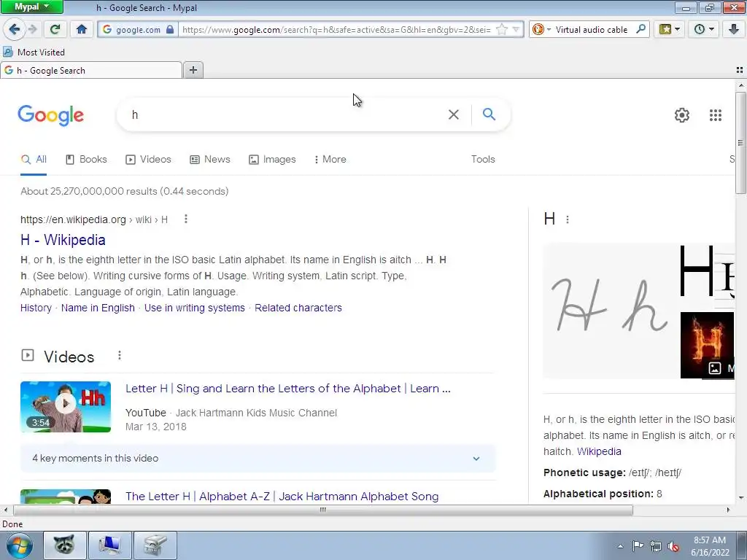This screenshot has width=747, height=560.
Task: Switch to the Videos tab
Action: (x=148, y=160)
